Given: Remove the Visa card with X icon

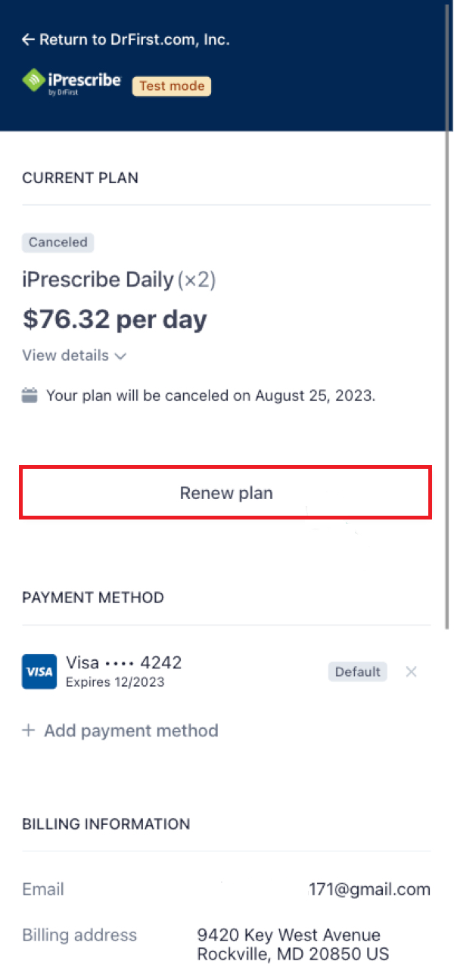Looking at the screenshot, I should [411, 671].
